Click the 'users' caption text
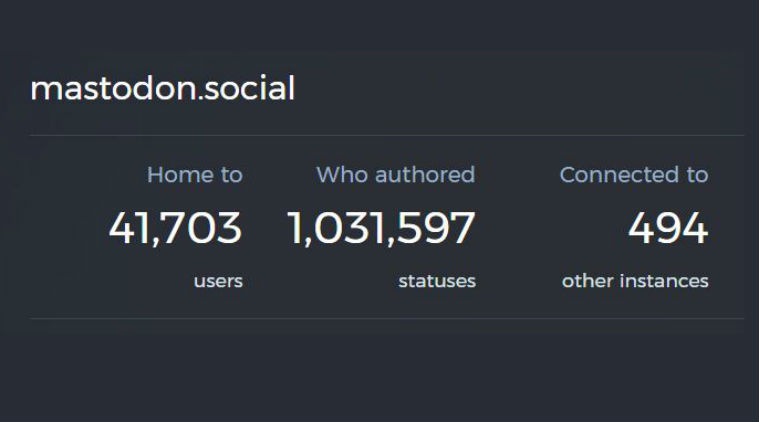Image resolution: width=759 pixels, height=422 pixels. point(218,281)
